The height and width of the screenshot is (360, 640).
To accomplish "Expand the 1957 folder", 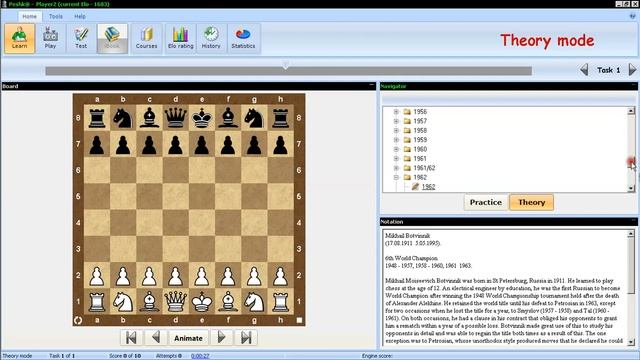I will (396, 121).
